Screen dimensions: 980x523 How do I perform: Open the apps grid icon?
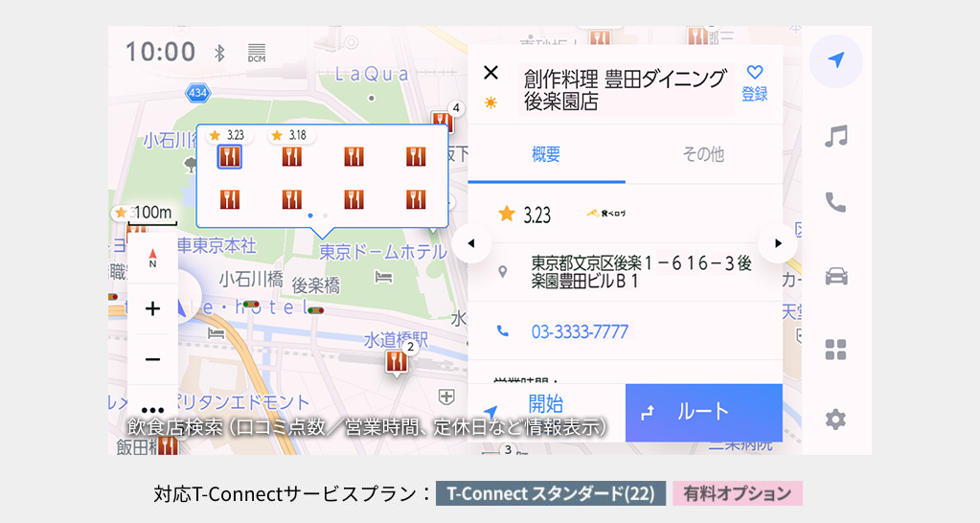[x=835, y=350]
